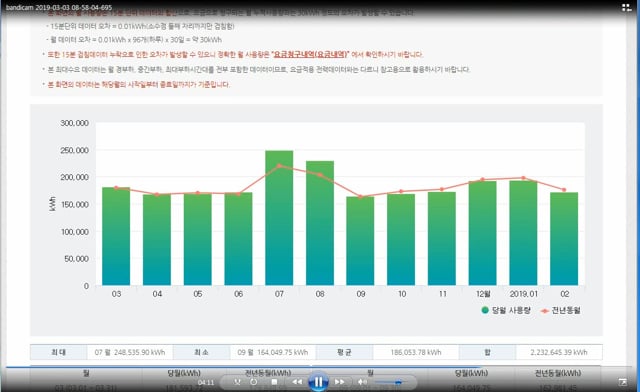This screenshot has width=640, height=392.
Task: Click the rewind button
Action: (297, 382)
